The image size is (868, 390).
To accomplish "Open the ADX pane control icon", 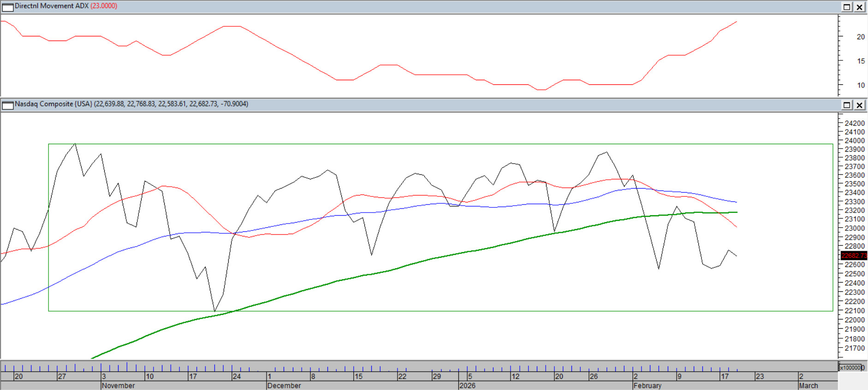I will pyautogui.click(x=7, y=7).
